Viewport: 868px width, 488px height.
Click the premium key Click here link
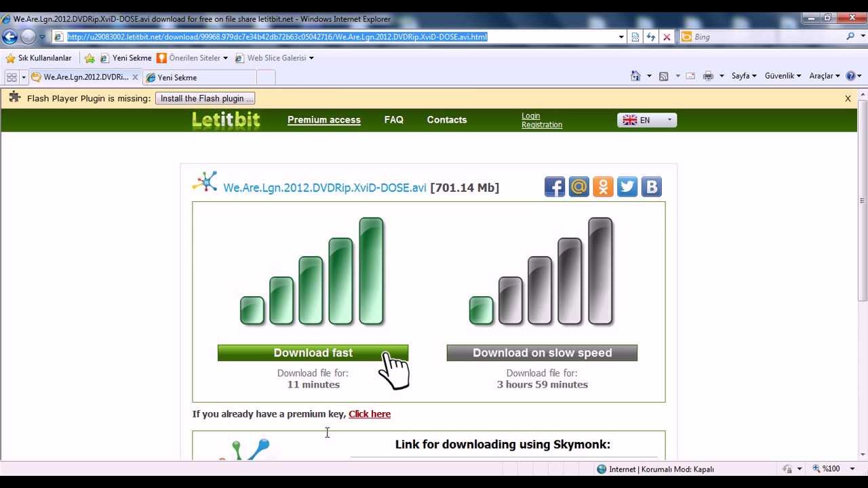[370, 414]
